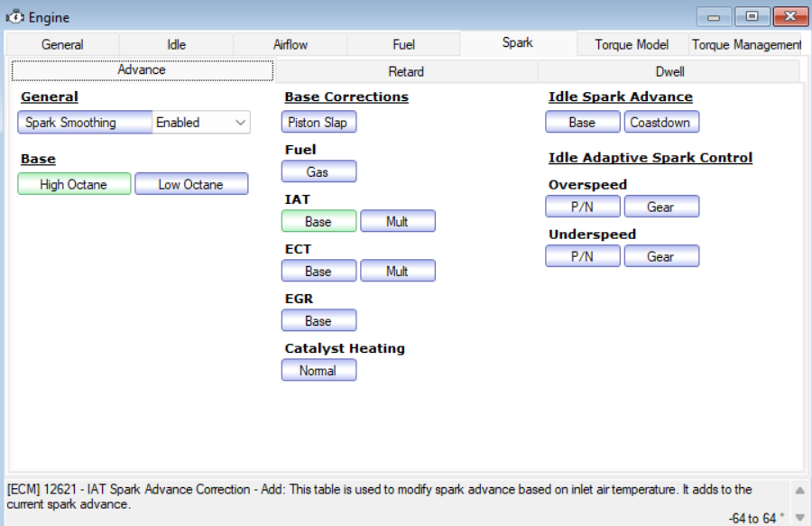The image size is (812, 526).
Task: Open Idle Spark Advance Base table
Action: (583, 122)
